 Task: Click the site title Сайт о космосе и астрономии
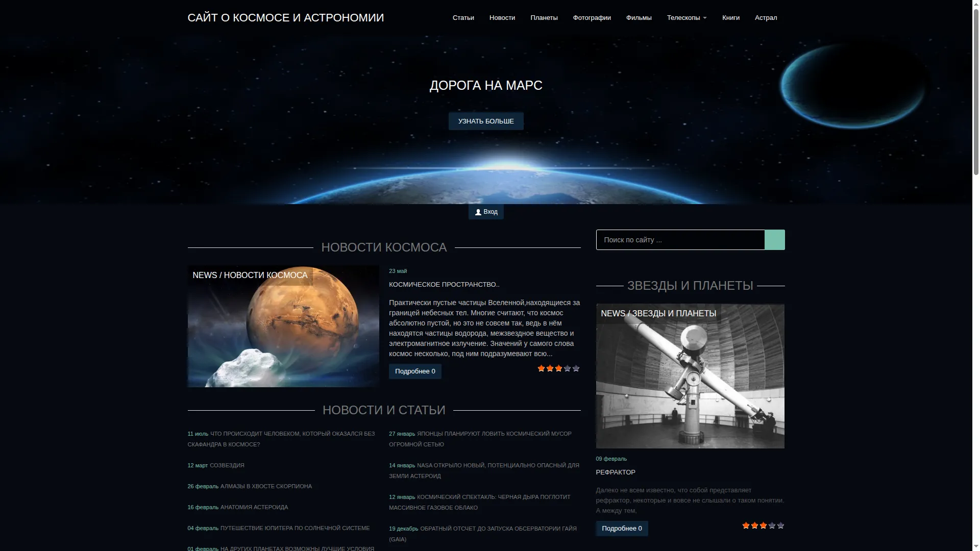click(x=285, y=18)
